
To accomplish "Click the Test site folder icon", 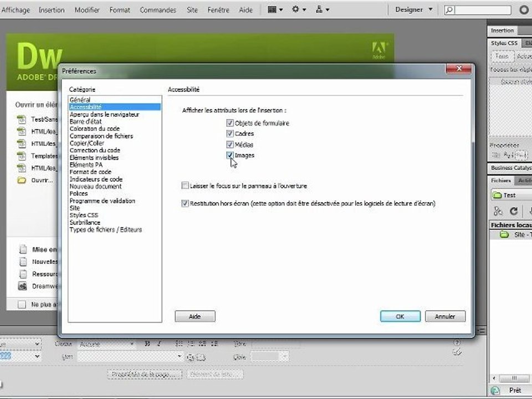I will [x=497, y=195].
